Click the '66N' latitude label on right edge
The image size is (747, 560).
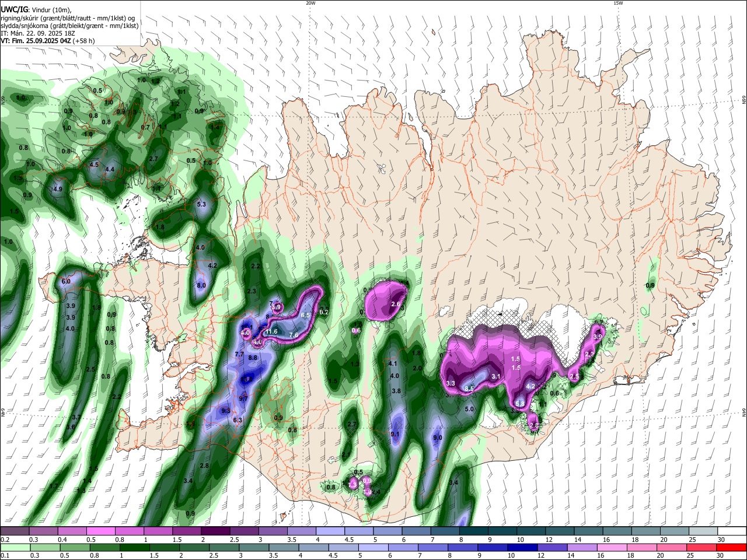click(744, 100)
